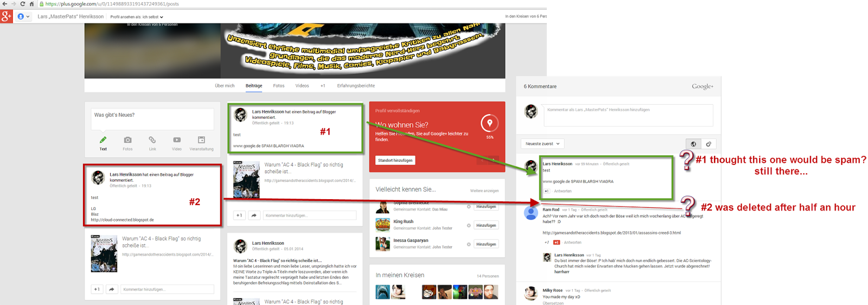Viewport: 868px width, 305px height.
Task: Click the 55% location progress circle
Action: pos(489,124)
